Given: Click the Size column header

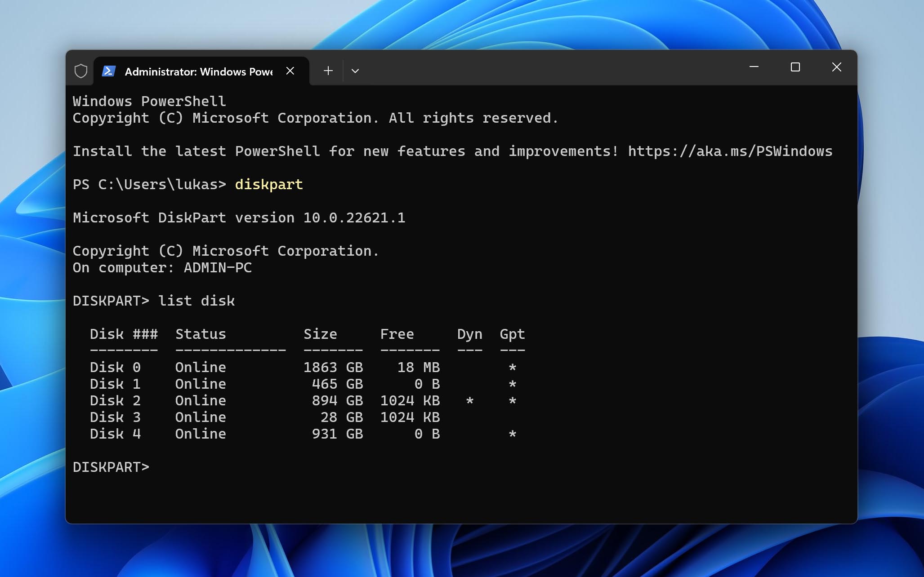Looking at the screenshot, I should [x=320, y=334].
